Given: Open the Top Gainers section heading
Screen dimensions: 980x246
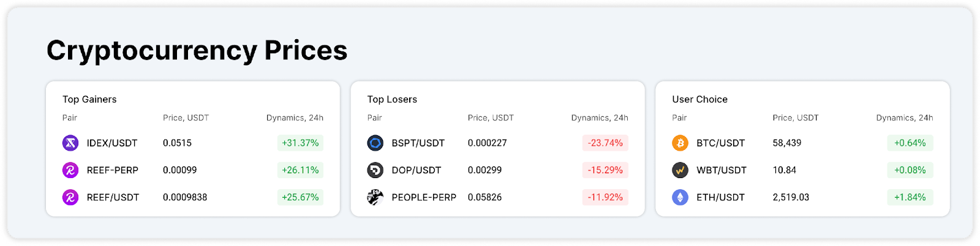Looking at the screenshot, I should point(89,99).
